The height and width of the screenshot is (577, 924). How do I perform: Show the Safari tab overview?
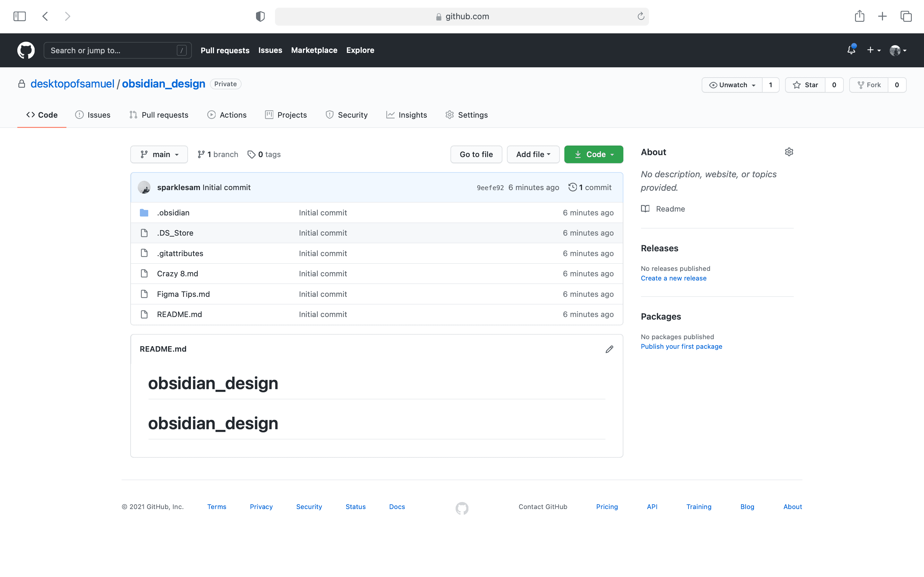click(x=906, y=16)
